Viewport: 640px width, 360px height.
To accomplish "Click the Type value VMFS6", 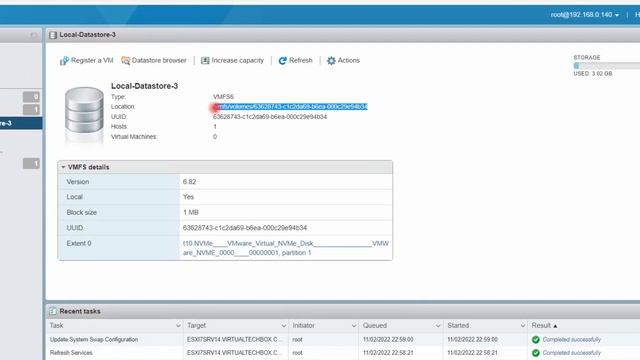I will point(223,97).
